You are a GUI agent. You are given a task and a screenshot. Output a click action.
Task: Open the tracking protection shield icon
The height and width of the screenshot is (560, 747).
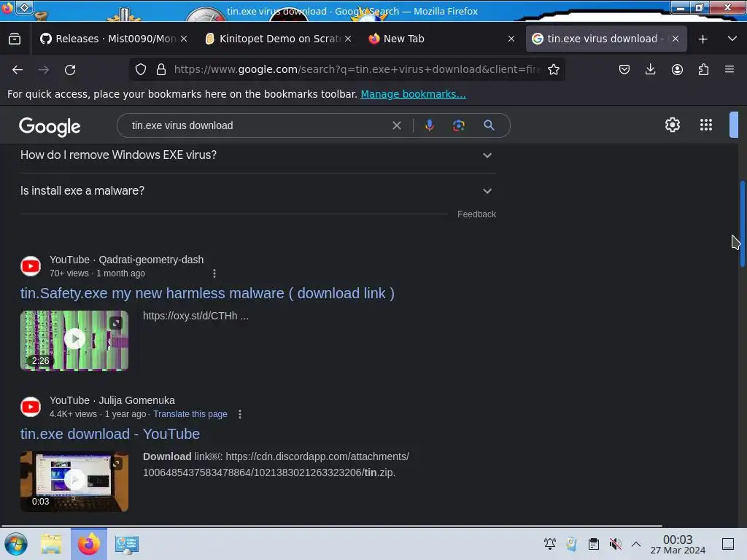click(141, 69)
